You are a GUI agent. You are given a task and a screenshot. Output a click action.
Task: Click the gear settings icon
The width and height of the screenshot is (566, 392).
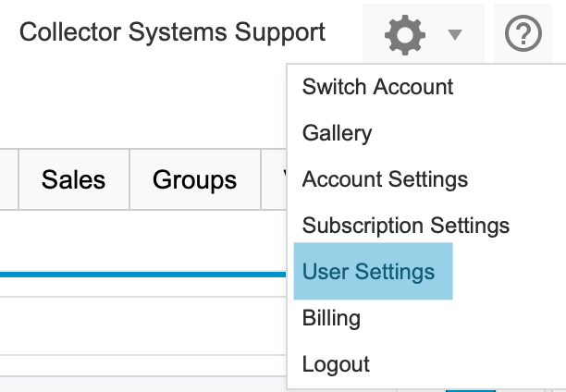pyautogui.click(x=405, y=35)
